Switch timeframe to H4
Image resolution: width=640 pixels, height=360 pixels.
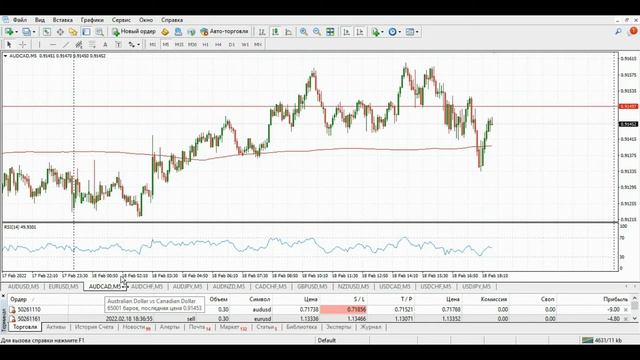(218, 44)
